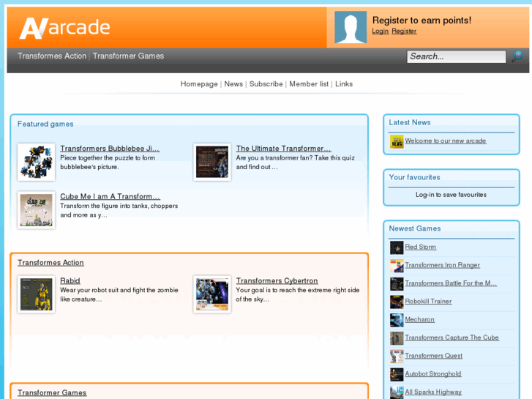Open the Robokill Trainer link

click(x=428, y=301)
